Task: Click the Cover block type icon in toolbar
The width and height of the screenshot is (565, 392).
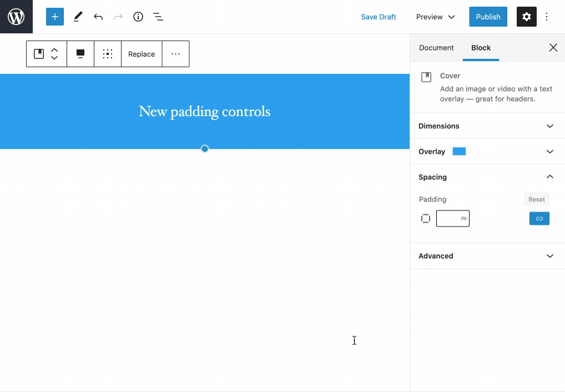Action: 38,54
